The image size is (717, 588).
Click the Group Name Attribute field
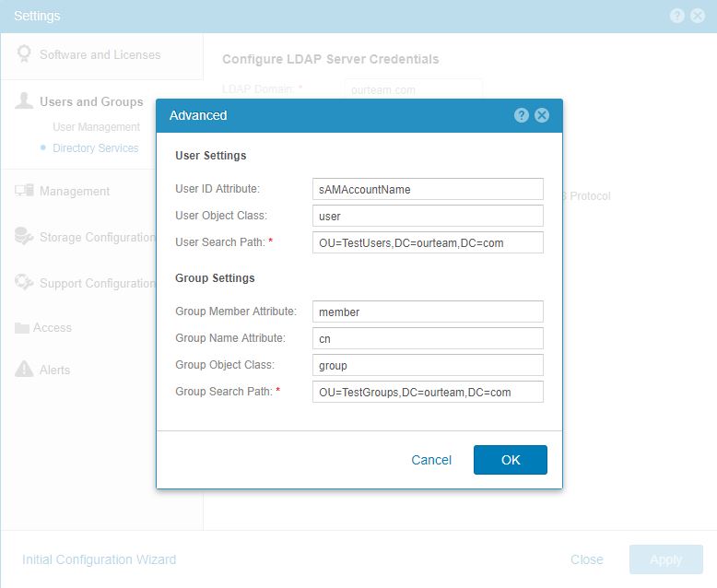[428, 338]
